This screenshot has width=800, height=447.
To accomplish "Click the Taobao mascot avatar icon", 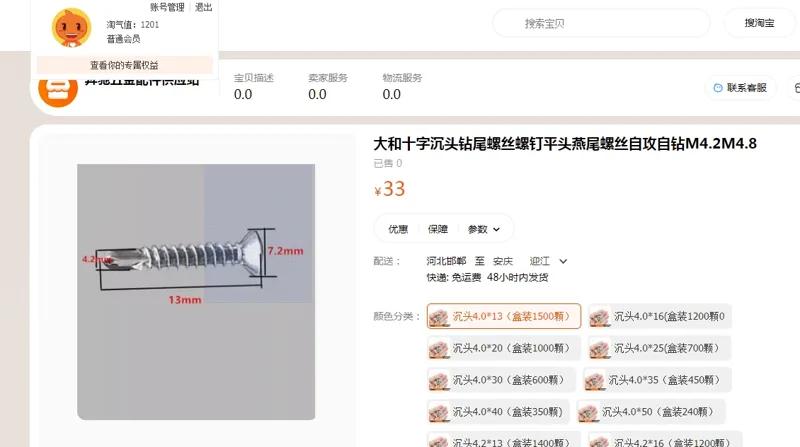I will (71, 28).
